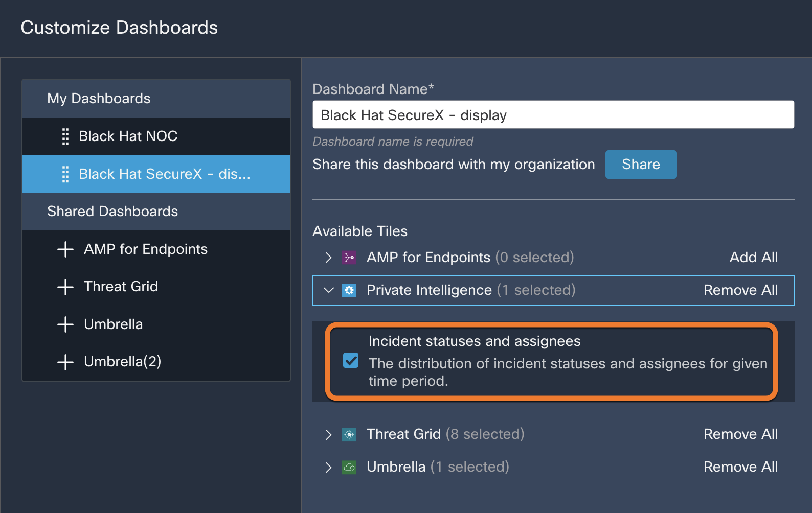Viewport: 812px width, 513px height.
Task: Click the Dashboard Name input field
Action: tap(553, 115)
